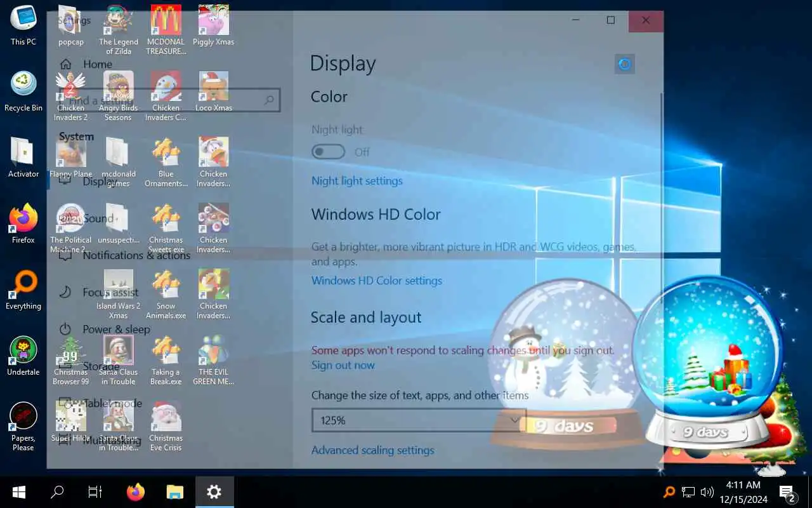Screen dimensions: 812x508
Task: Click the Settings taskbar button
Action: pos(214,491)
